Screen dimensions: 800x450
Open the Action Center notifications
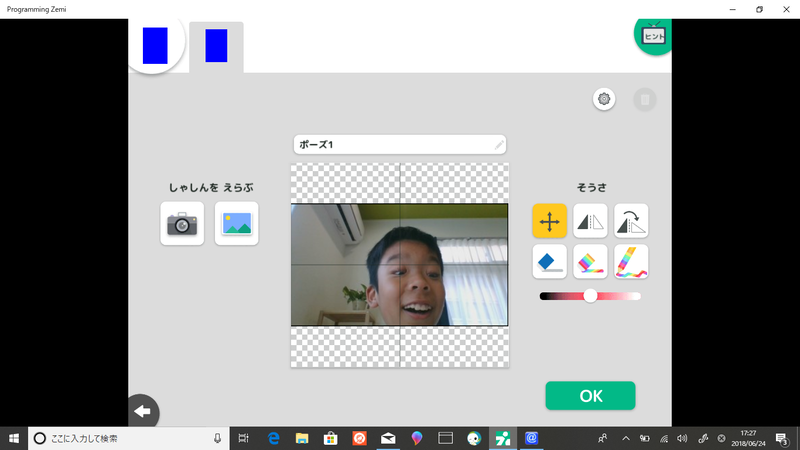tap(782, 438)
